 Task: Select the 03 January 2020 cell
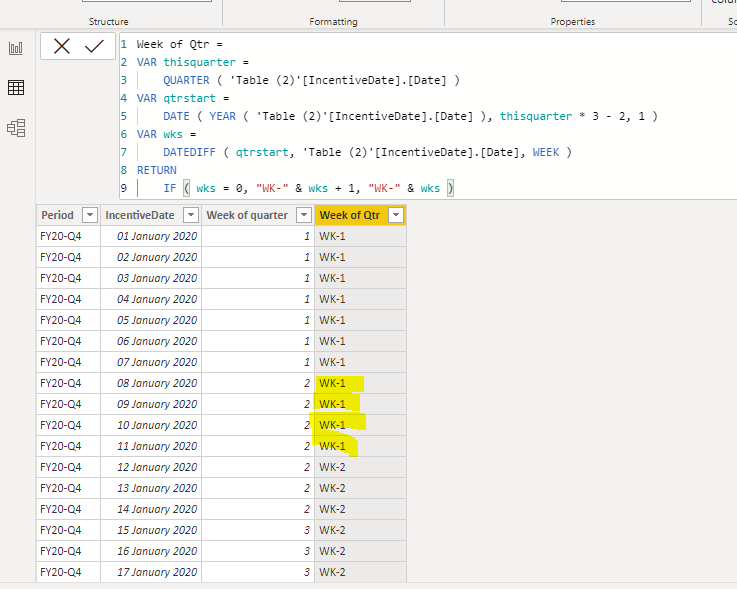click(x=151, y=278)
